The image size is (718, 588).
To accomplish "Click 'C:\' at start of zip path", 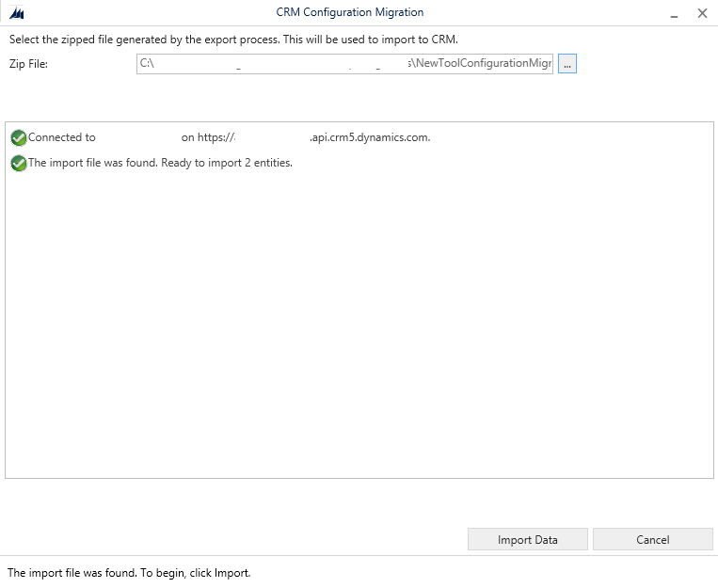I will pos(147,64).
